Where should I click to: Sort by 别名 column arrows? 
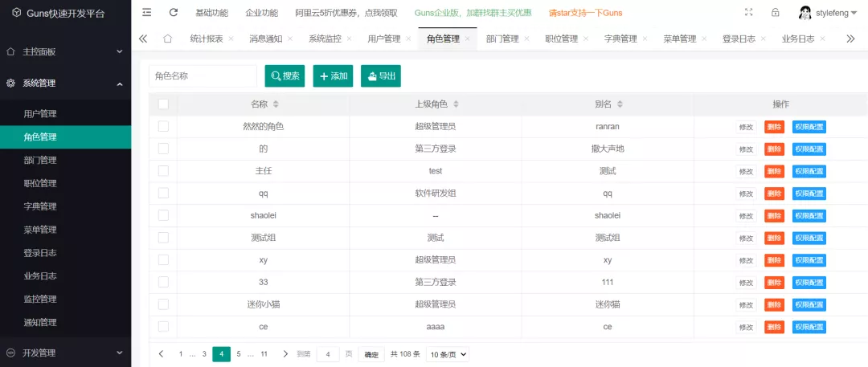click(x=620, y=104)
